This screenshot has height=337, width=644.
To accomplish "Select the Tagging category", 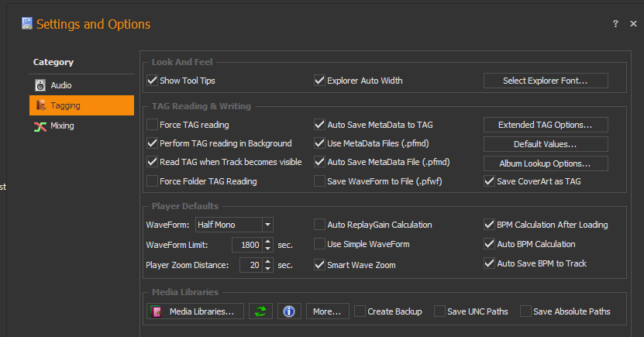I will click(81, 105).
